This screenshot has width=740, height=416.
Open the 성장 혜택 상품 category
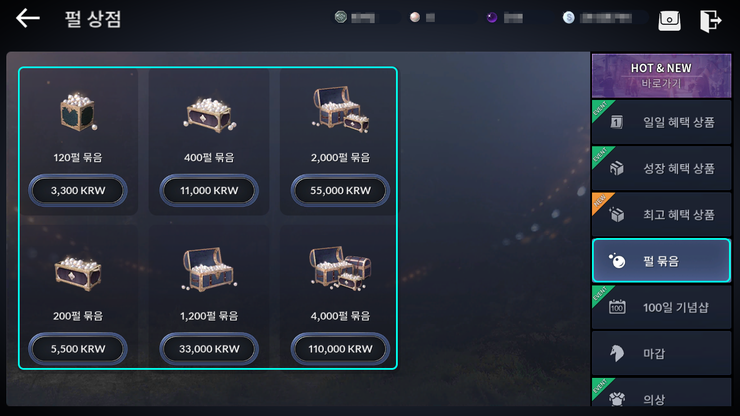coord(661,168)
